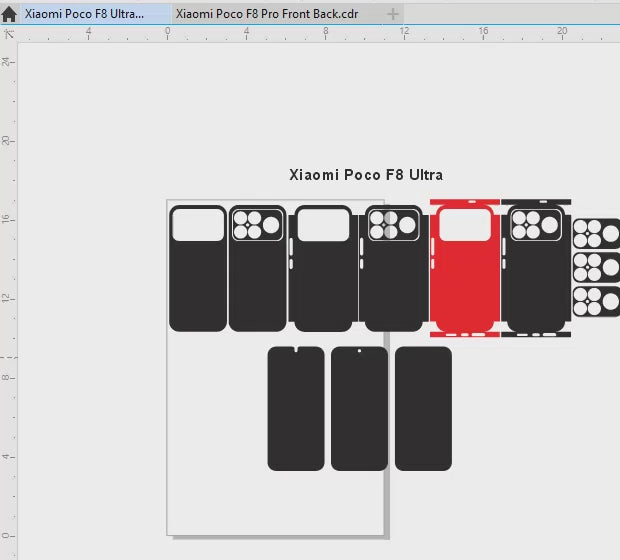Click the plus icon to start a new document
This screenshot has height=560, width=620.
coord(393,14)
